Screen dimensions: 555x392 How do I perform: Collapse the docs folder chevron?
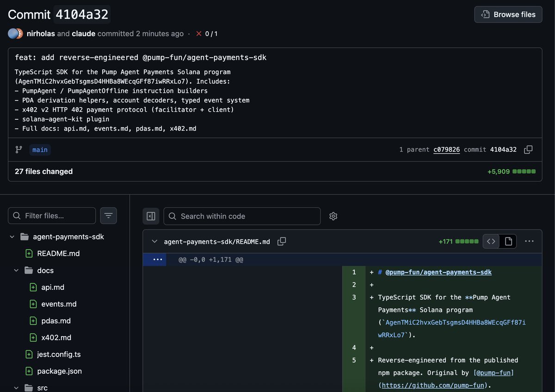(16, 270)
